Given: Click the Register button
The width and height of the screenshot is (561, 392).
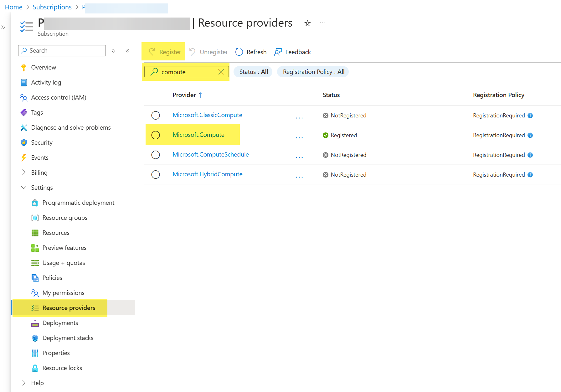Looking at the screenshot, I should [165, 52].
